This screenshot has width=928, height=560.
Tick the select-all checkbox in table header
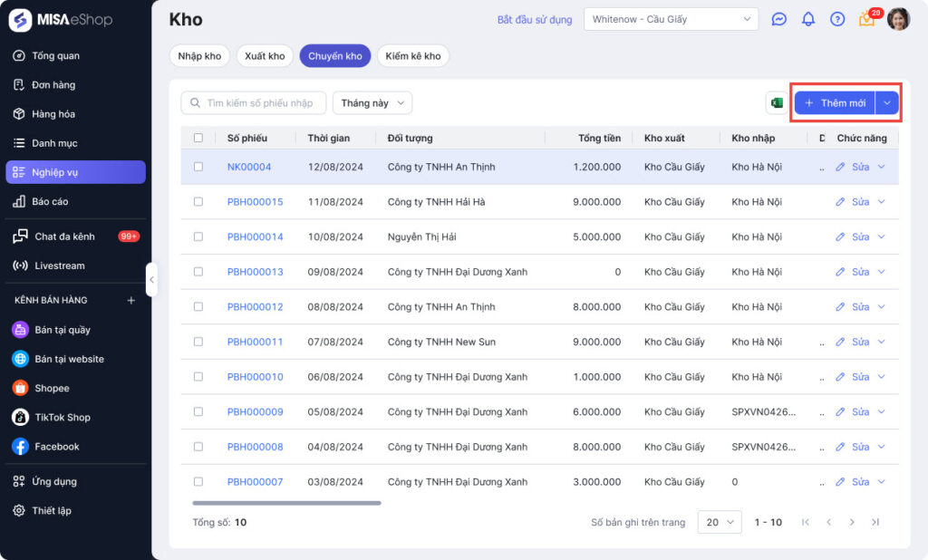[198, 138]
